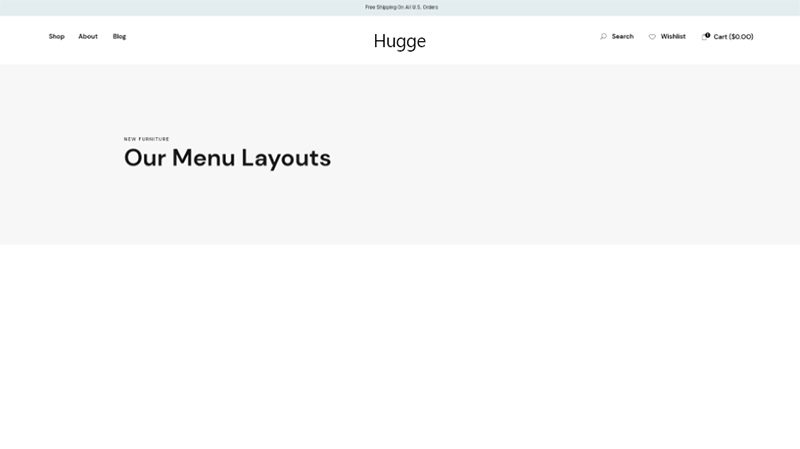Click the empty white content area
Image resolution: width=800 pixels, height=449 pixels.
pyautogui.click(x=400, y=347)
